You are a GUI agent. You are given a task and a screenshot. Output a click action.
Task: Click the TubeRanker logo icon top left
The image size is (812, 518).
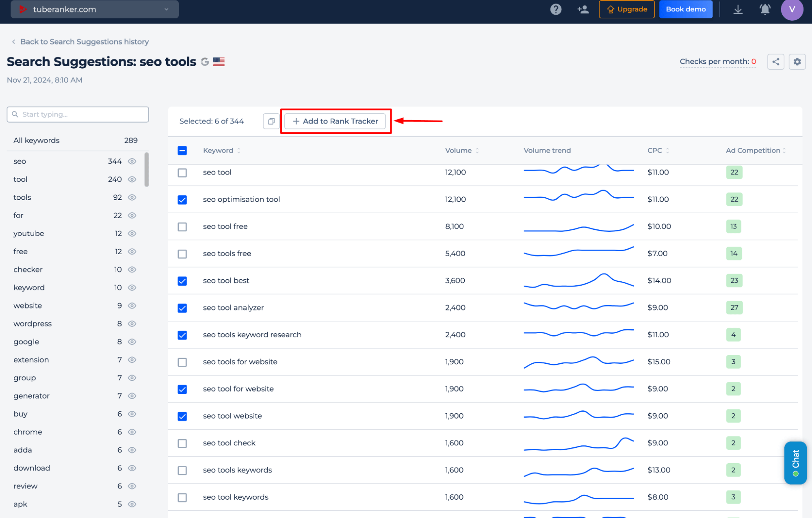22,9
